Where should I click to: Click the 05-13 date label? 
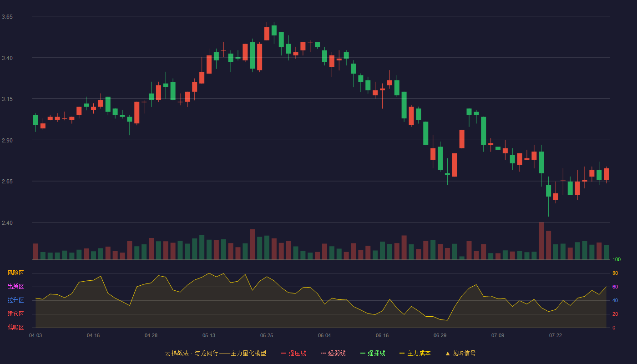(x=209, y=335)
